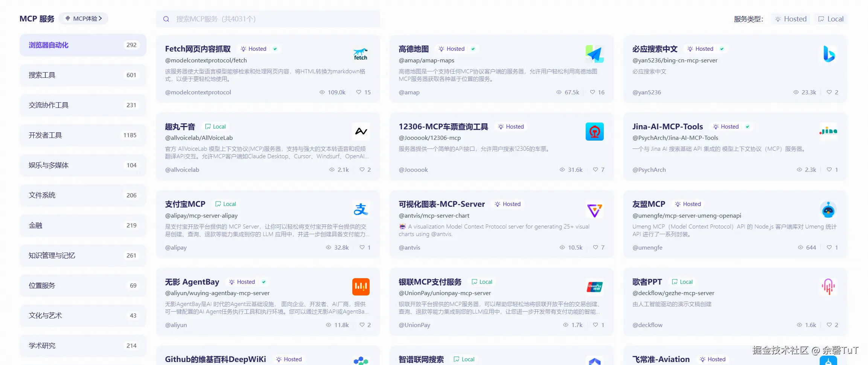Viewport: 868px width, 365px height.
Task: Click the @umengfe/mcp-server-umeng-openapi path
Action: [687, 215]
